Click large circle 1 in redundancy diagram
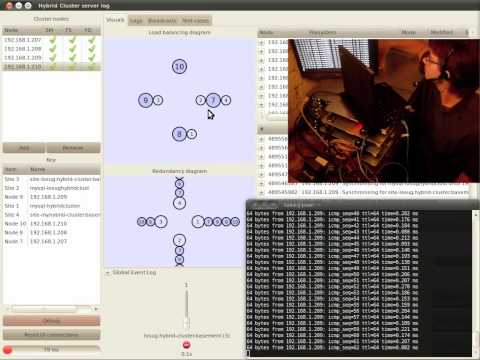The image size is (480, 360). pyautogui.click(x=198, y=222)
